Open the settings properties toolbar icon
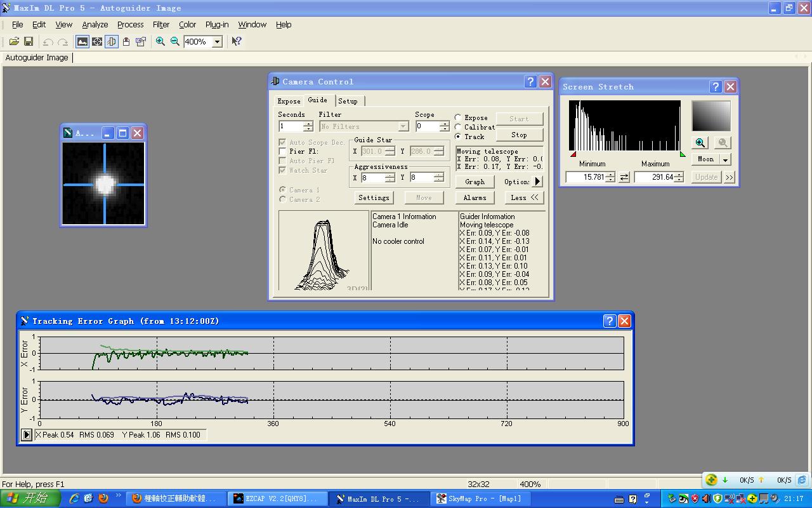This screenshot has width=812, height=508. click(x=141, y=41)
